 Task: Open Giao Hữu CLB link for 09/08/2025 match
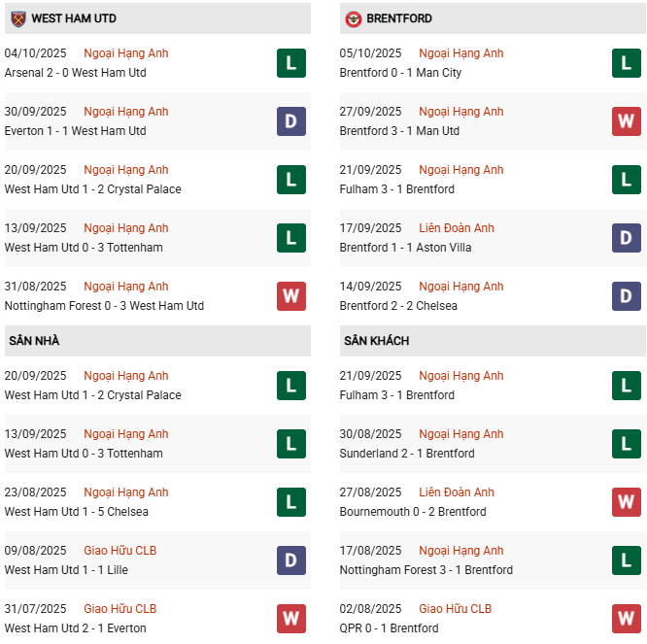pos(120,551)
